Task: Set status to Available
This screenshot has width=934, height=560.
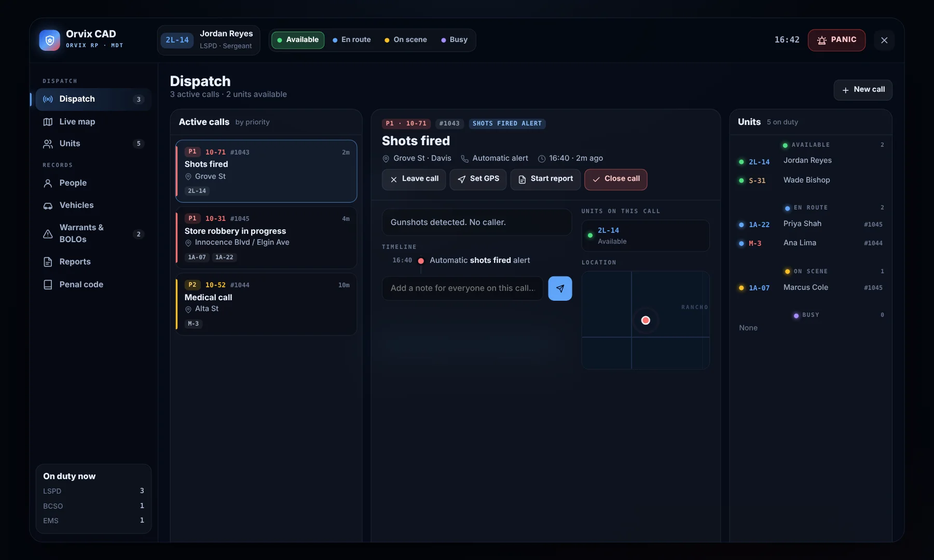Action: [x=298, y=40]
